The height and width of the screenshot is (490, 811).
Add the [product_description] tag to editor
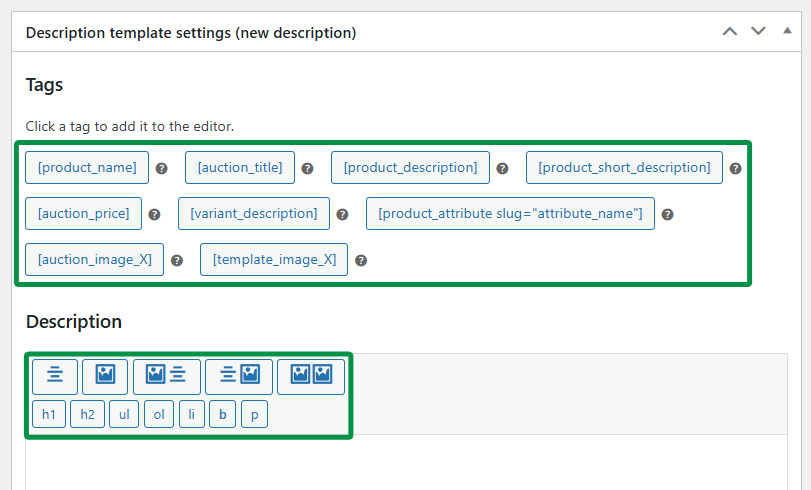410,168
